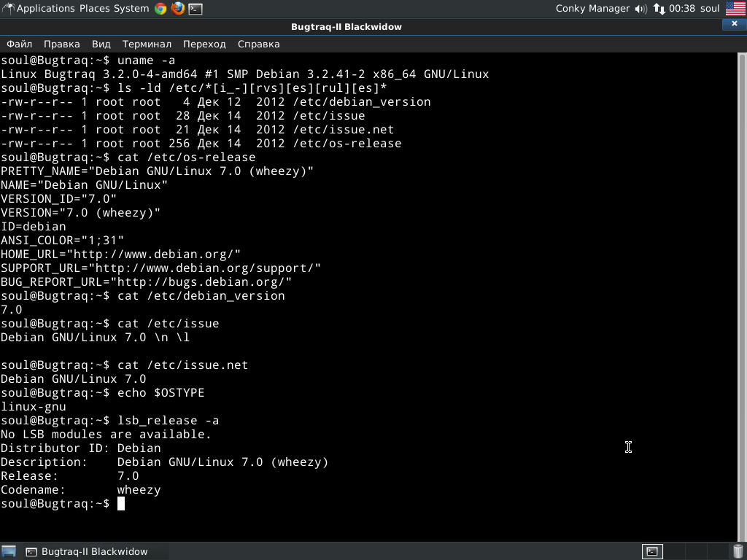
Task: Click the HOME_URL debian.org line
Action: pyautogui.click(x=120, y=254)
